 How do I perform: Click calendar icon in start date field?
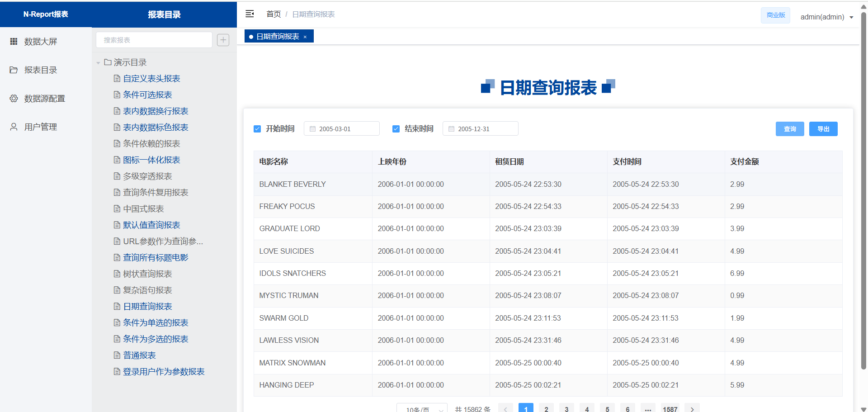point(312,129)
